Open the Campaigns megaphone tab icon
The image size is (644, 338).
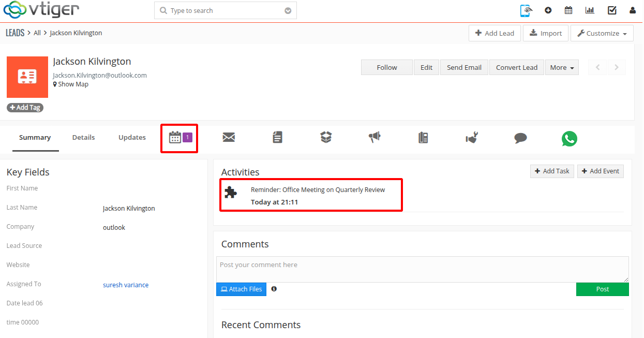[x=375, y=137]
